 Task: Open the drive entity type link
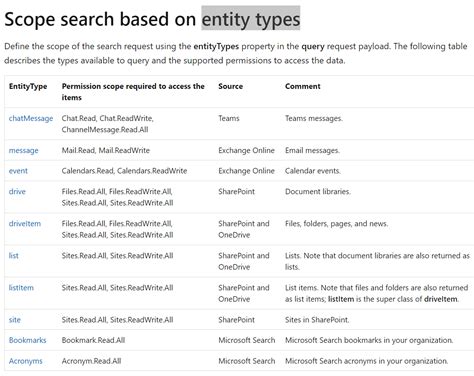point(17,191)
